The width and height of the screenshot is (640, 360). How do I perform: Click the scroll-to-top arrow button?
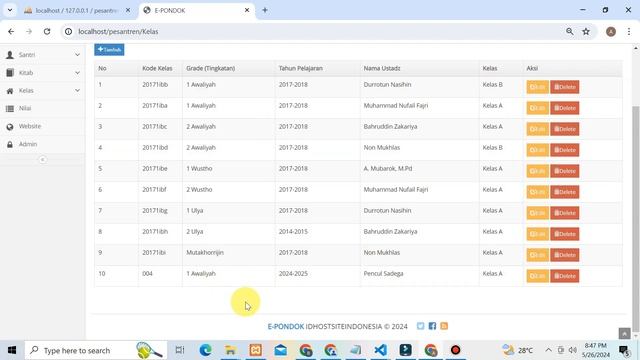coord(624,333)
